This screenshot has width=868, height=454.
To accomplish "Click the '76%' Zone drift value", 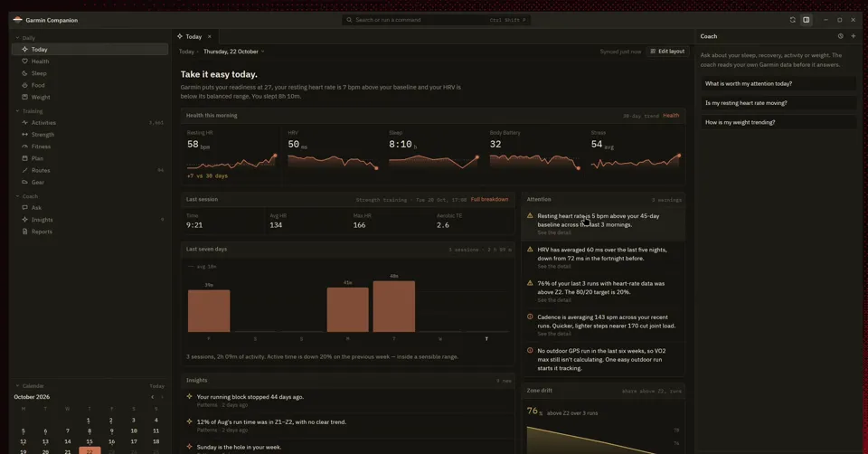I will click(534, 411).
